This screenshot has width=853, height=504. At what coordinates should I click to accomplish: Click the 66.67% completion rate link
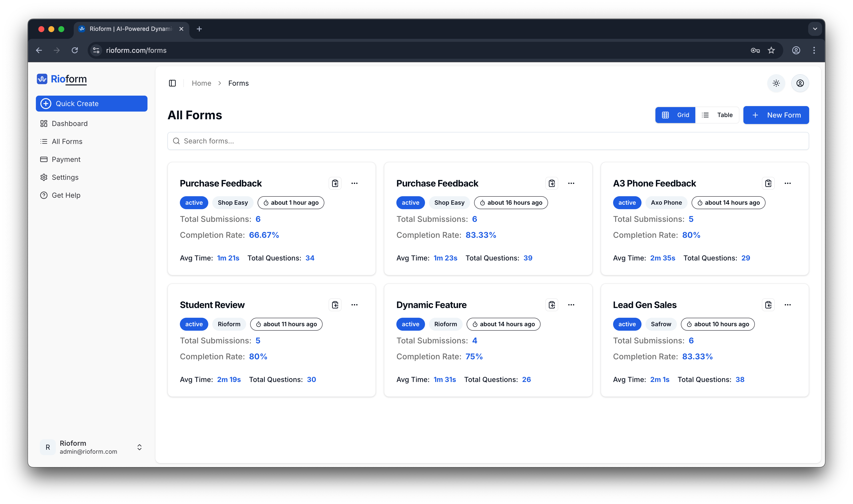(x=264, y=235)
